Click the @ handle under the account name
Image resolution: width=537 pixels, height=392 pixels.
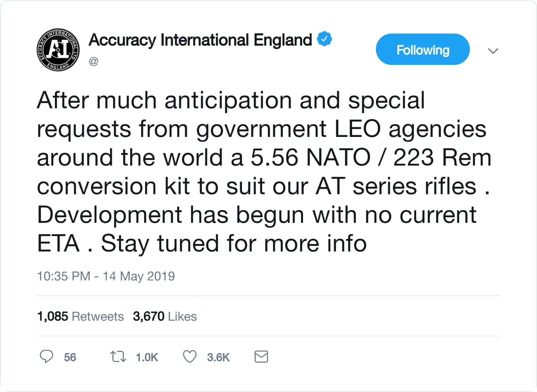(x=94, y=61)
